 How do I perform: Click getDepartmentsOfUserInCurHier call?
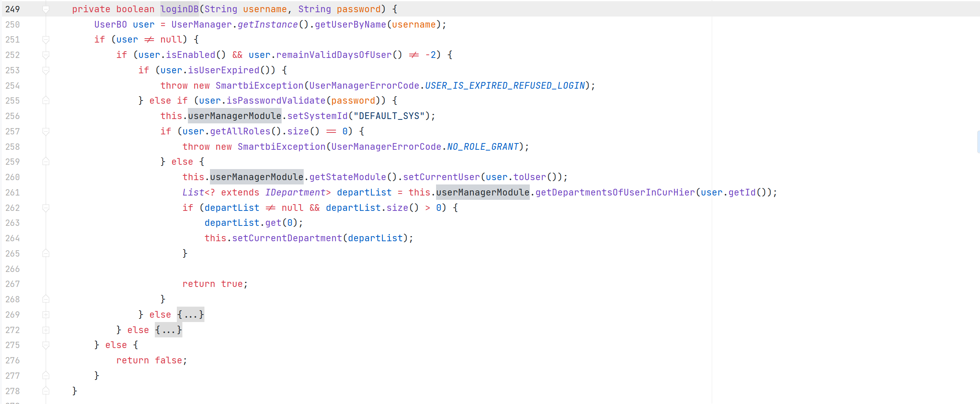click(x=615, y=192)
